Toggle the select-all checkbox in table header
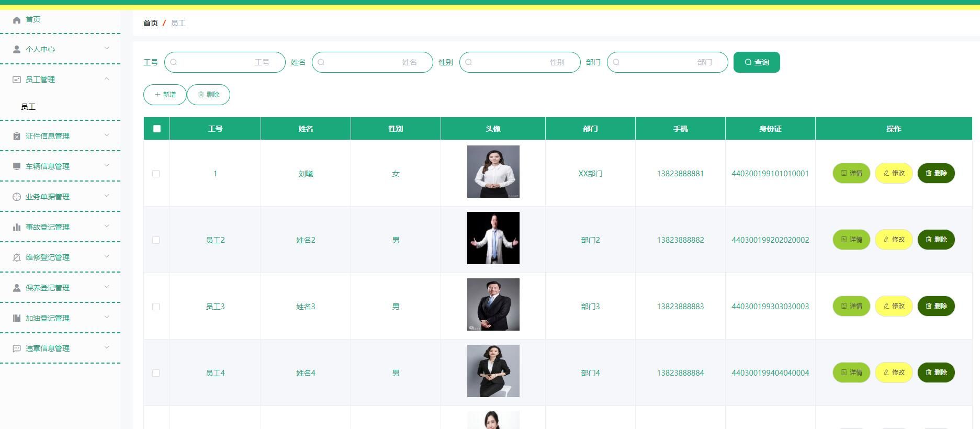980x429 pixels. (157, 129)
